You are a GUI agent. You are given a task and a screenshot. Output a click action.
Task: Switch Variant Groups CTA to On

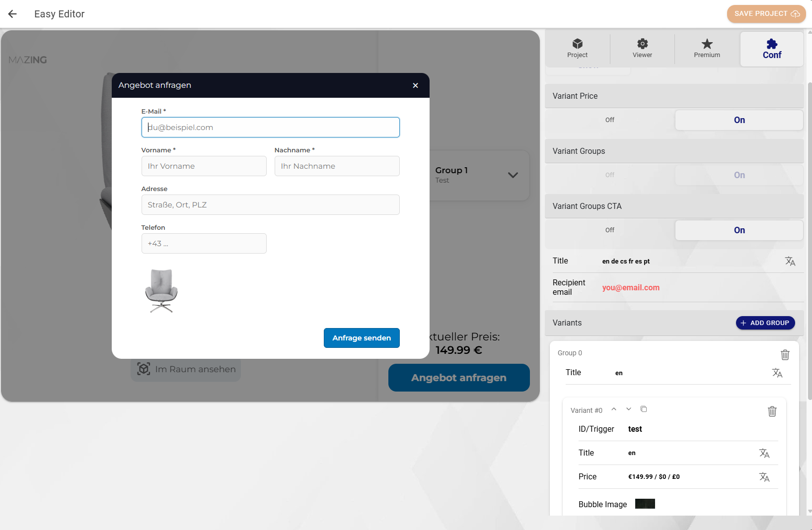point(739,230)
